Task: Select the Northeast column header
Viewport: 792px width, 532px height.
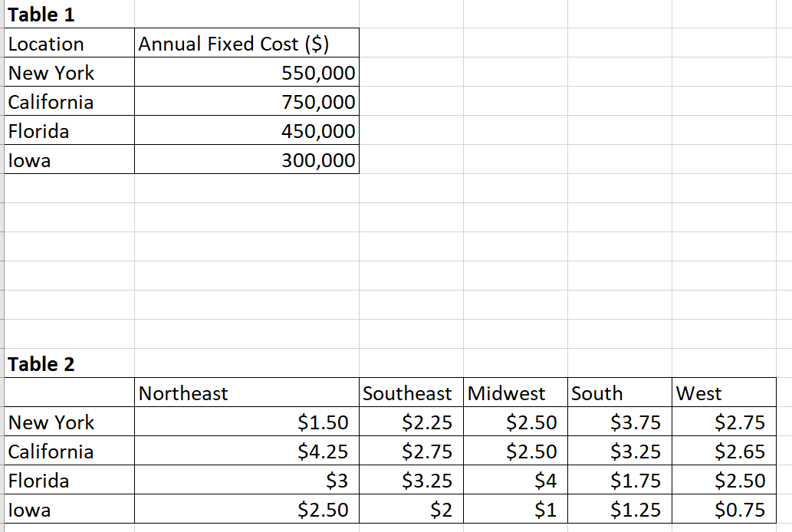Action: pos(246,392)
